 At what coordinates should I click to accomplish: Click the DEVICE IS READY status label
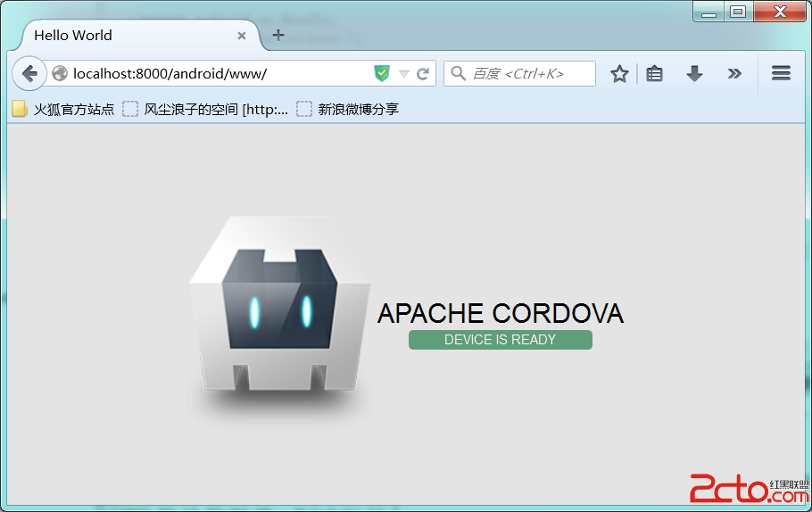tap(501, 340)
